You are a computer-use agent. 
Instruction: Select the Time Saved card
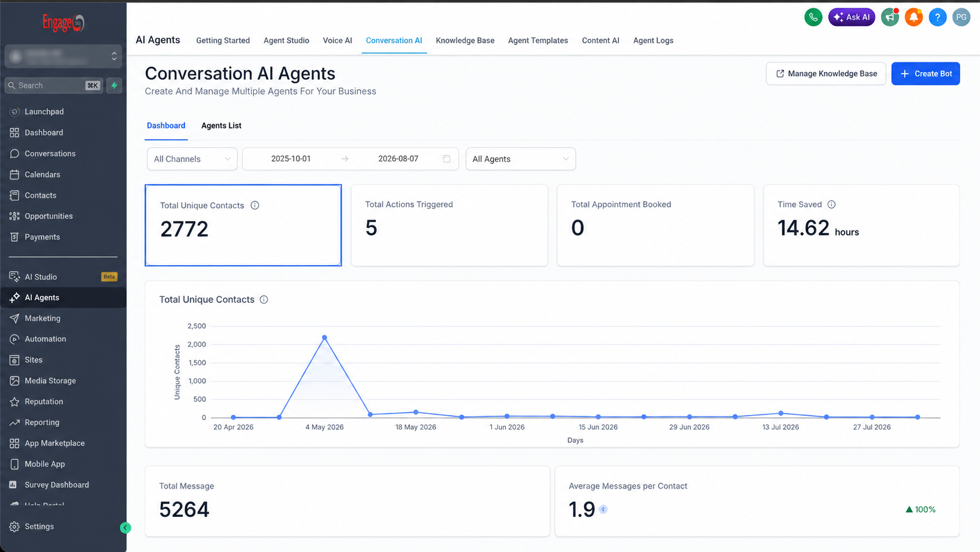(862, 225)
